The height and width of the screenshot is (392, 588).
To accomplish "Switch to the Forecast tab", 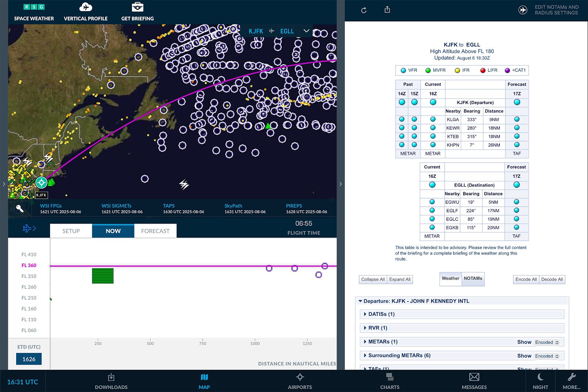I will [155, 231].
